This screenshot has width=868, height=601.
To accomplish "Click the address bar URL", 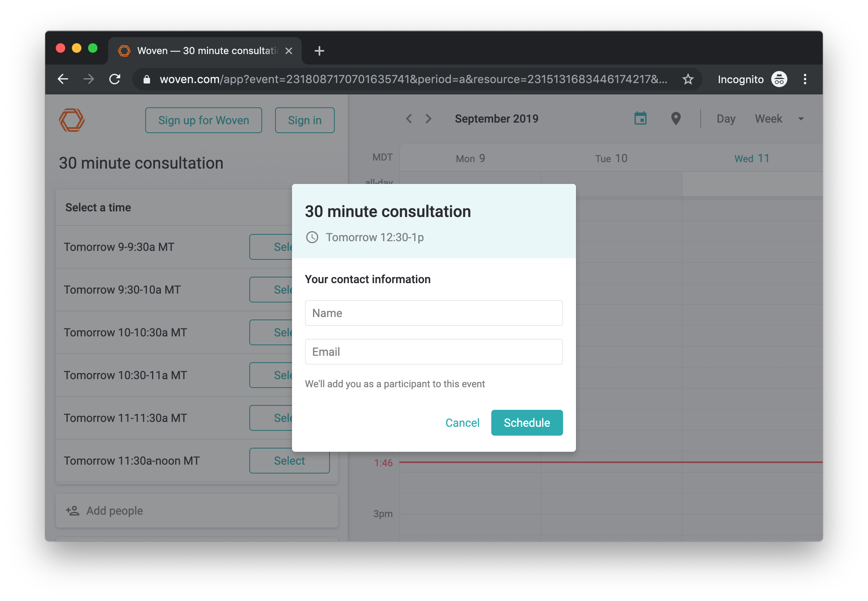I will [413, 79].
